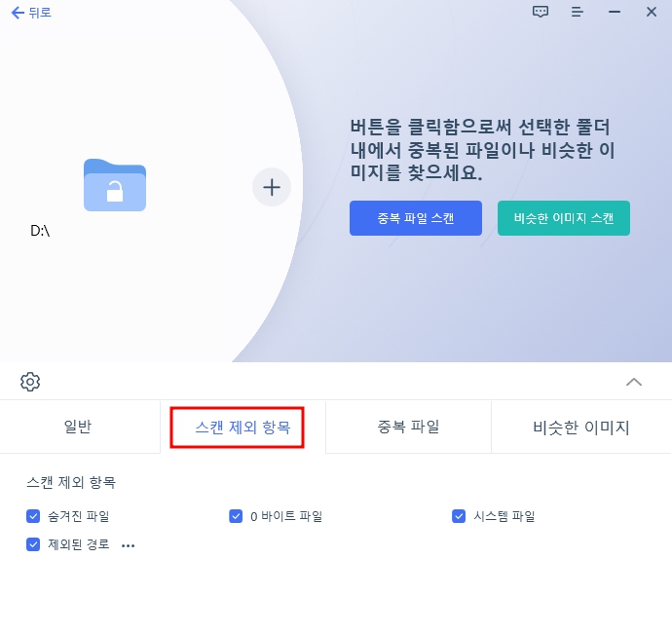Switch to the 스캔 제외 항목 tab
Image resolution: width=672 pixels, height=633 pixels.
(x=243, y=428)
